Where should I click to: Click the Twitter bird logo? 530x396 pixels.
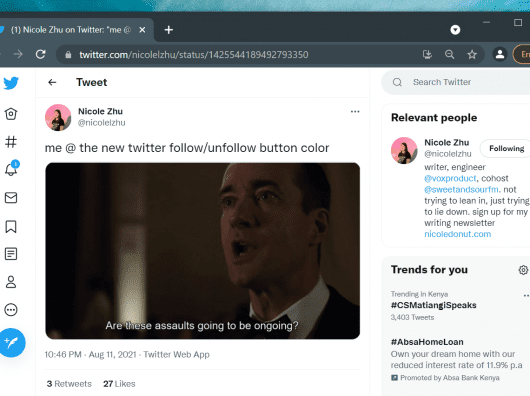click(11, 83)
